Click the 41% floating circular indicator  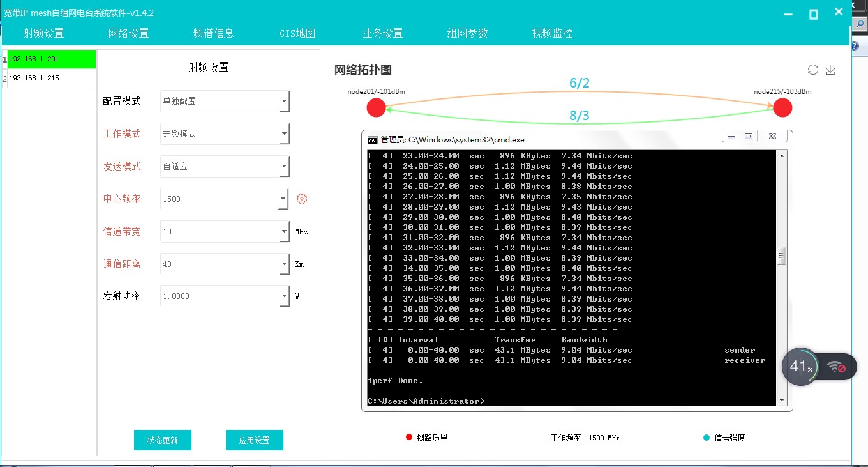800,367
